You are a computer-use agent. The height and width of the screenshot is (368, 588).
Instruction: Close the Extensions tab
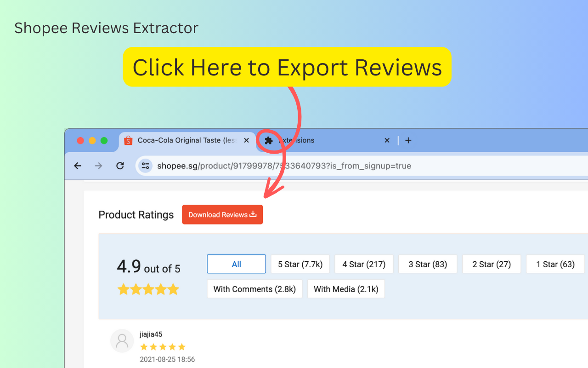[x=387, y=140]
